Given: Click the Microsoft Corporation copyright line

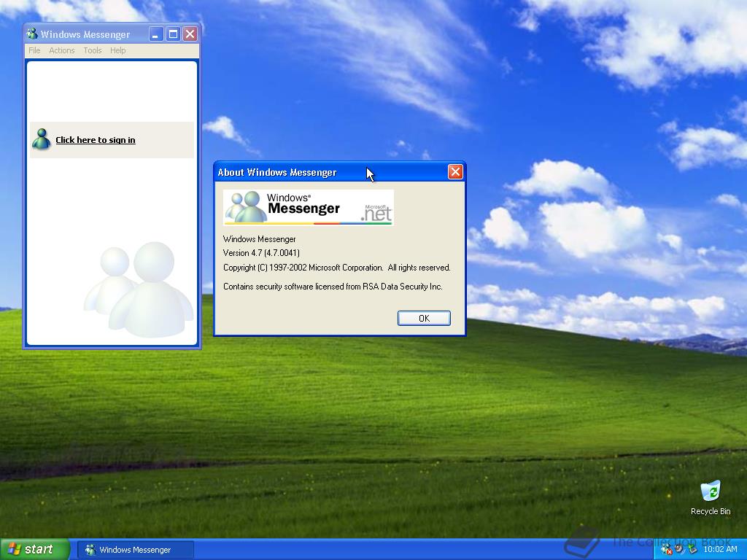Looking at the screenshot, I should pos(336,268).
